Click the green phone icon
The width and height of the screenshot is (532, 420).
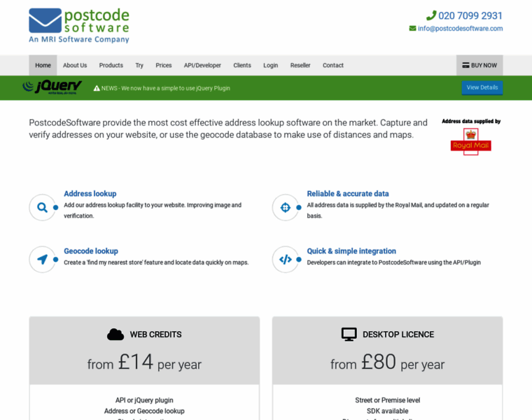click(x=431, y=15)
